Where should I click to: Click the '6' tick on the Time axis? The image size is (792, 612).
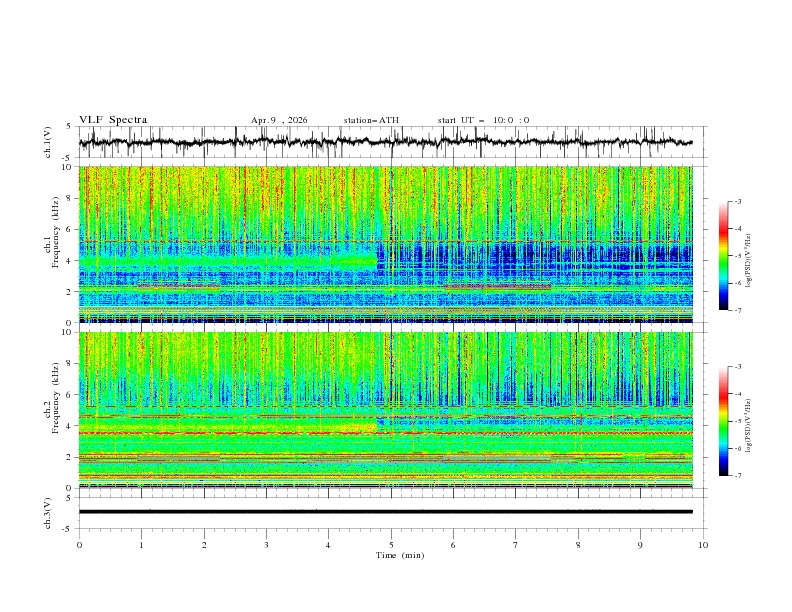[454, 545]
